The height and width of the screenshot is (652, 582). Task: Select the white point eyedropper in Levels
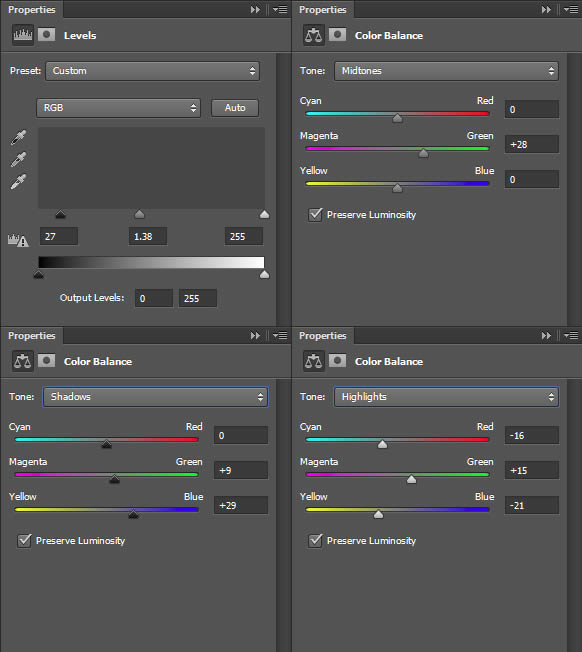pyautogui.click(x=18, y=182)
